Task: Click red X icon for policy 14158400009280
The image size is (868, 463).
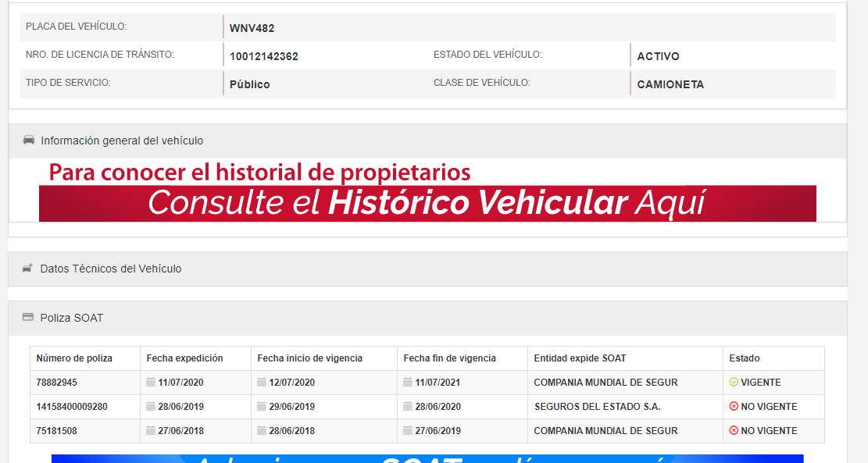Action: pos(734,407)
